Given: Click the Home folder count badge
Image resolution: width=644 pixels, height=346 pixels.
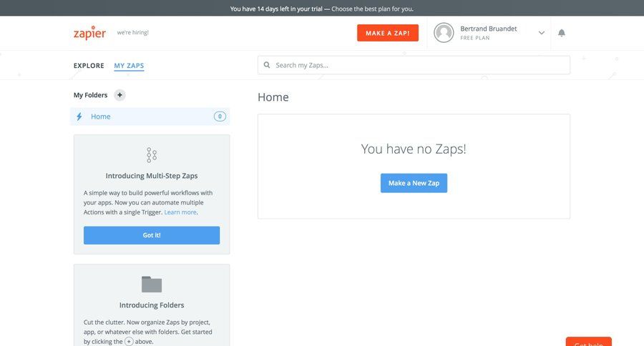Looking at the screenshot, I should click(220, 117).
